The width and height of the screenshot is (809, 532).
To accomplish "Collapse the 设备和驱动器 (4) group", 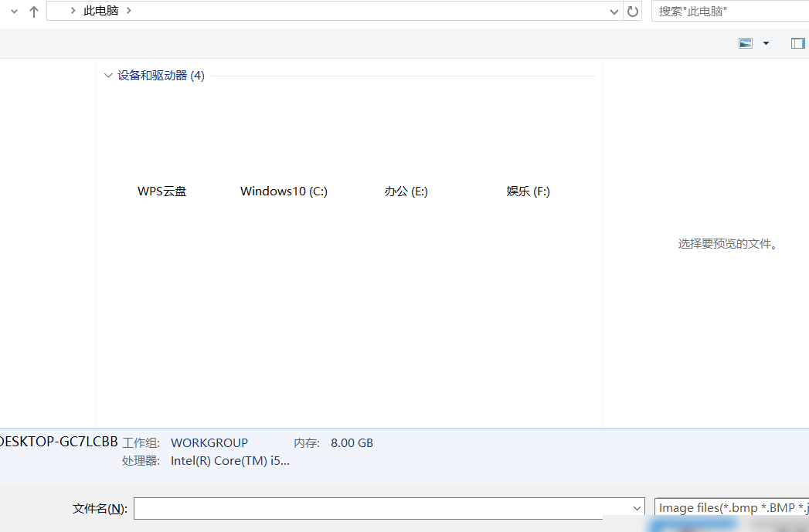I will (108, 75).
